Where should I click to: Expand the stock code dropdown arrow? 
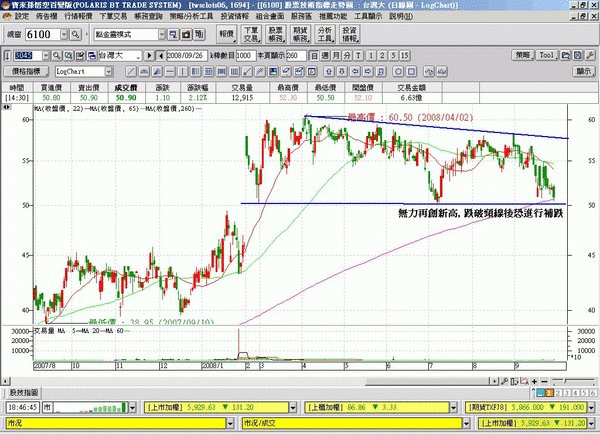click(46, 55)
